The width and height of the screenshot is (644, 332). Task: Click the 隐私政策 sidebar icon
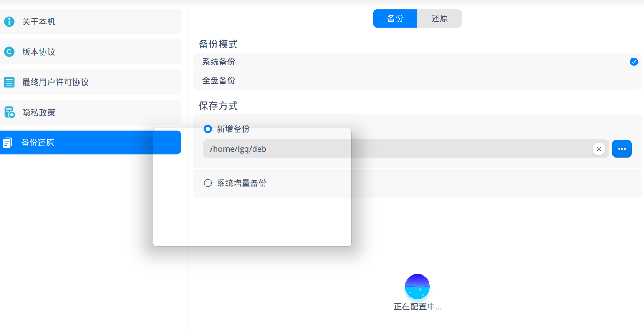click(9, 112)
